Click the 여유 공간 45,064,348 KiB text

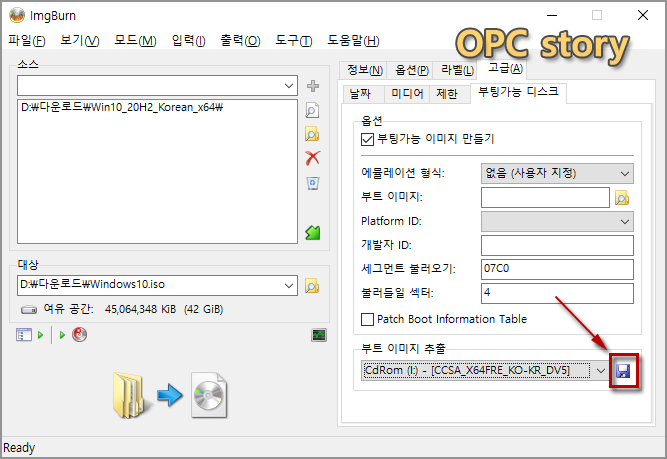pos(133,309)
